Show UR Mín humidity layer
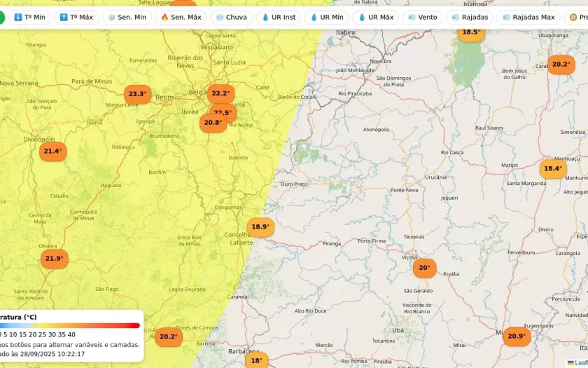The height and width of the screenshot is (368, 588). [327, 17]
